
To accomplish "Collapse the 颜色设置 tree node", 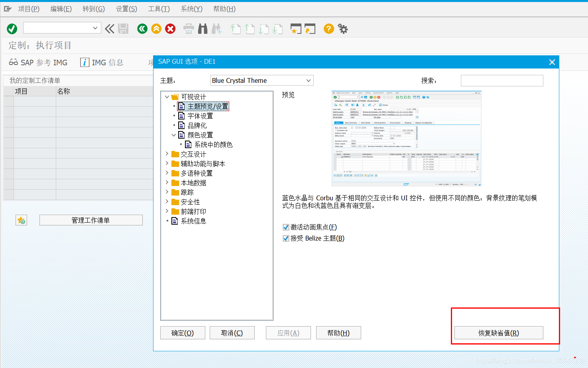I will (x=174, y=135).
